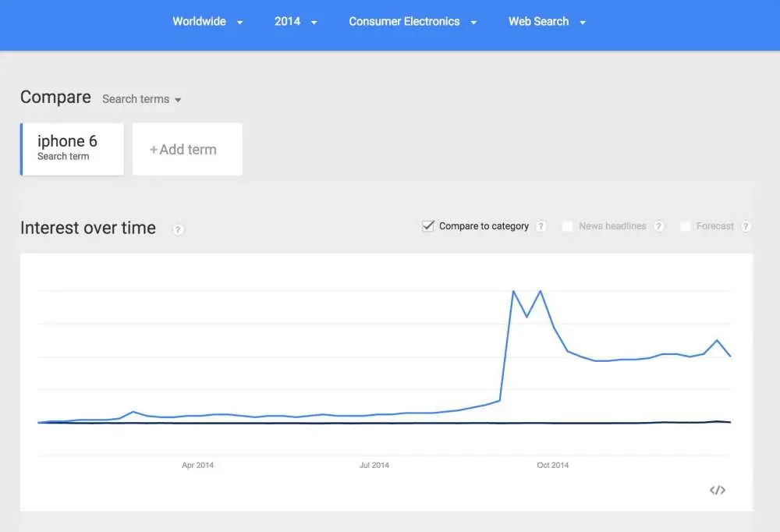Click the Interest over time heading
The width and height of the screenshot is (780, 532).
[88, 228]
